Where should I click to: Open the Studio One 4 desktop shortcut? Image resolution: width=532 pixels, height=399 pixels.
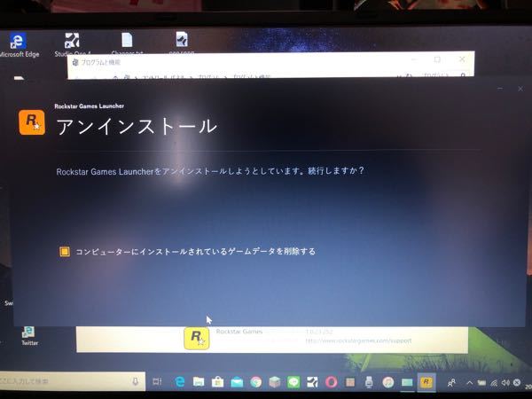coord(73,43)
